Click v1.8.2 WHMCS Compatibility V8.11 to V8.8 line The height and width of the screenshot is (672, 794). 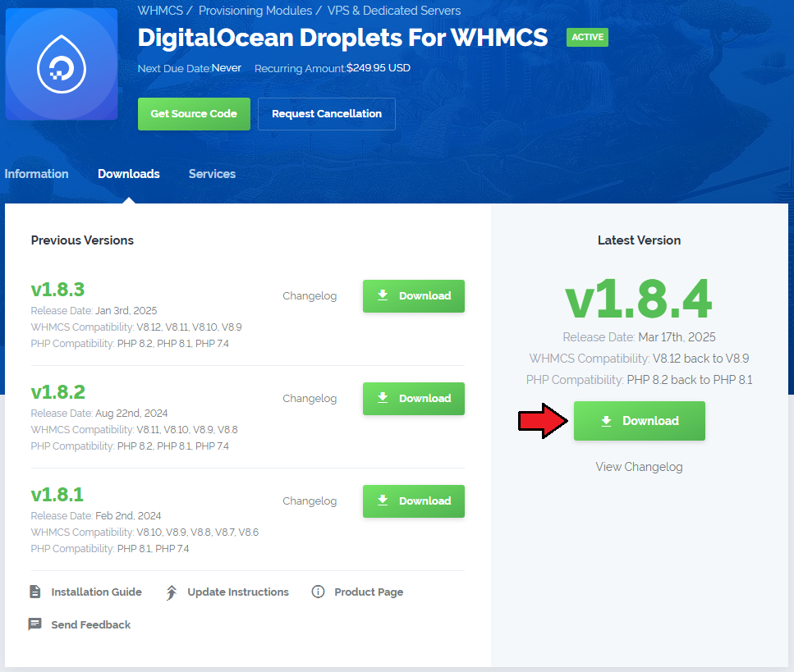coord(134,430)
